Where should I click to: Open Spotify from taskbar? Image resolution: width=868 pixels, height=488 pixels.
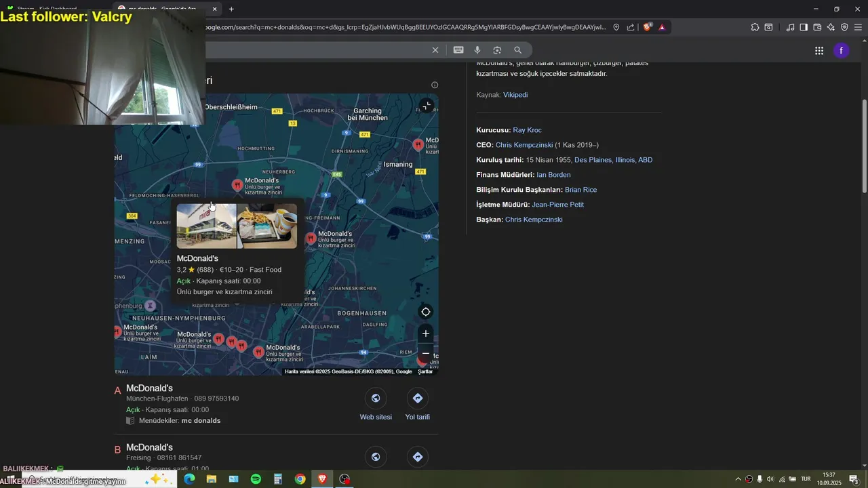[x=256, y=479]
